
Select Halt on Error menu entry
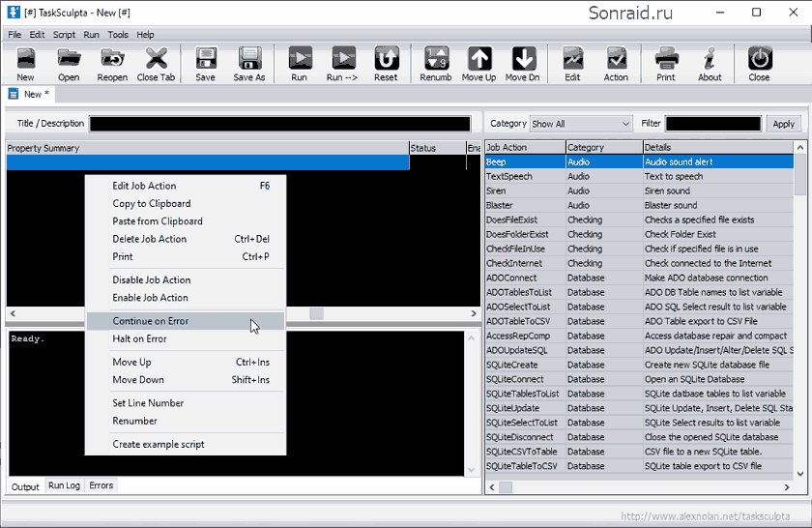[186, 338]
